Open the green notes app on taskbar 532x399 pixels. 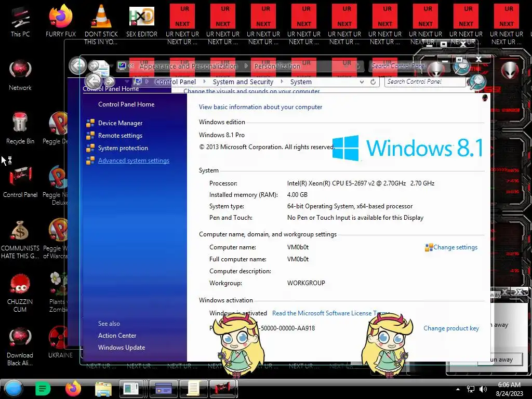point(43,389)
